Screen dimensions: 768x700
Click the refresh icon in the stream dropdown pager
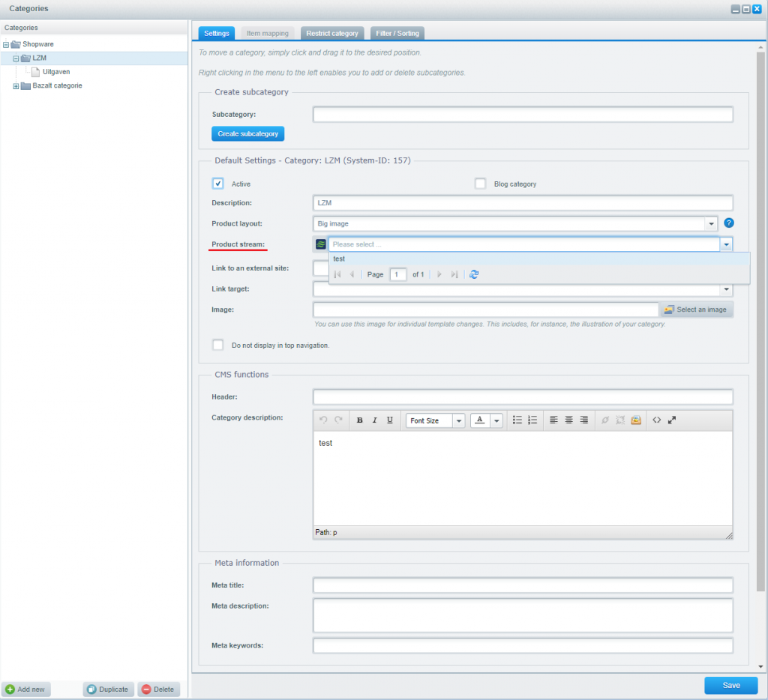point(473,274)
